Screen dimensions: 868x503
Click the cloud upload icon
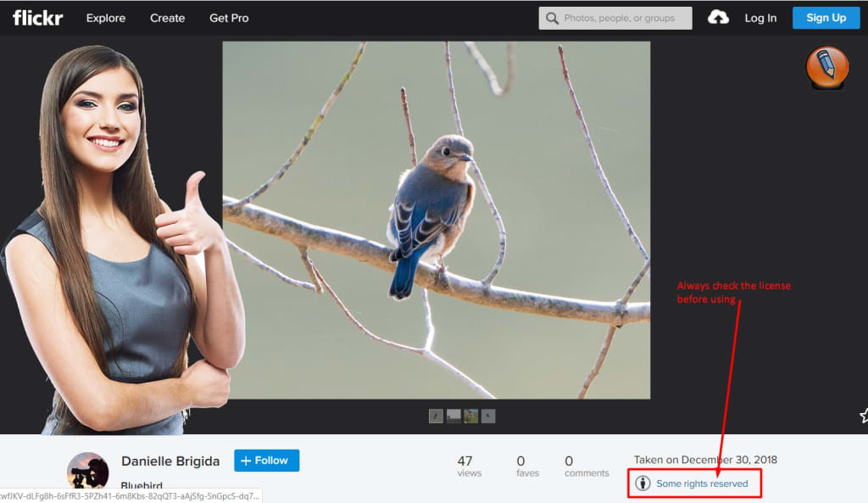click(718, 17)
